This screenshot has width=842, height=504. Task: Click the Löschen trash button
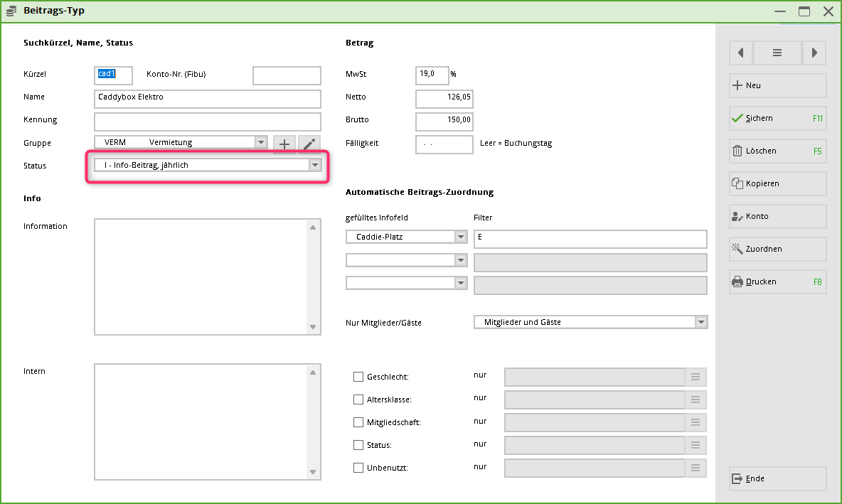pos(777,151)
